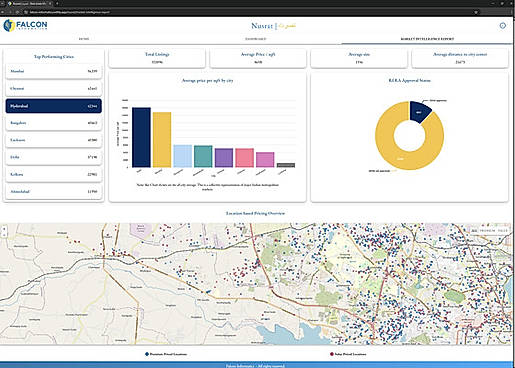Switch to the leftmost navigation tab

tap(84, 39)
